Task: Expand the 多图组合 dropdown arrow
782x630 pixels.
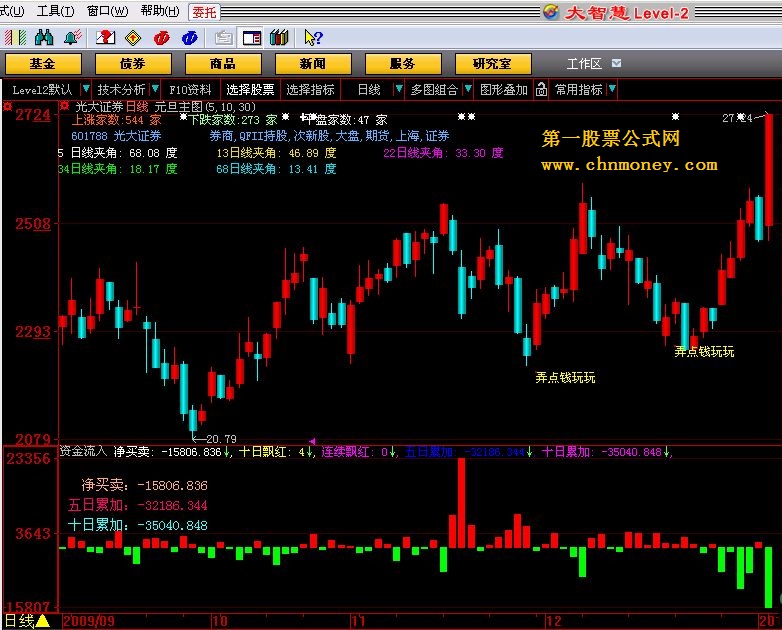Action: pyautogui.click(x=468, y=89)
